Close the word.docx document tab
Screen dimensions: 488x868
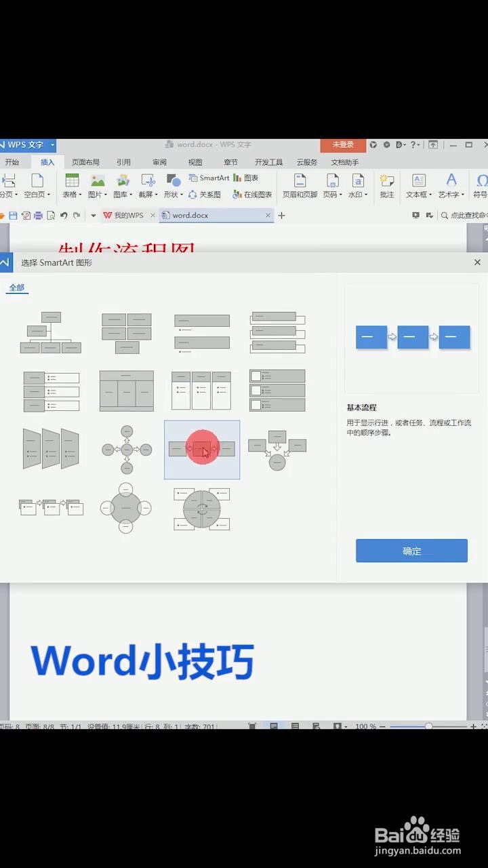coord(268,216)
